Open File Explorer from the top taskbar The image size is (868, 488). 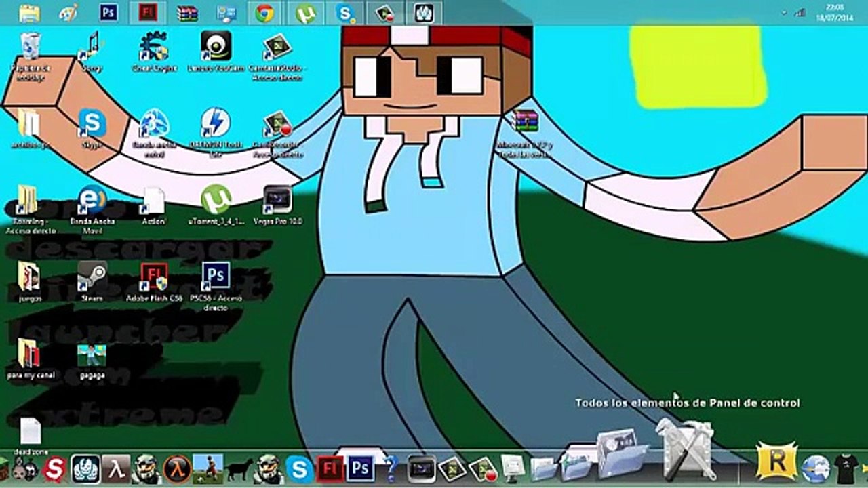(x=29, y=12)
